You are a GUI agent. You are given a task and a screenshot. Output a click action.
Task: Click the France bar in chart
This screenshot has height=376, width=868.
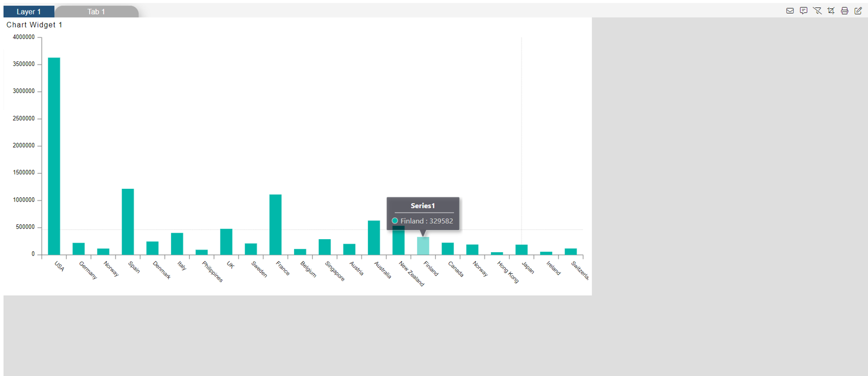coord(275,225)
